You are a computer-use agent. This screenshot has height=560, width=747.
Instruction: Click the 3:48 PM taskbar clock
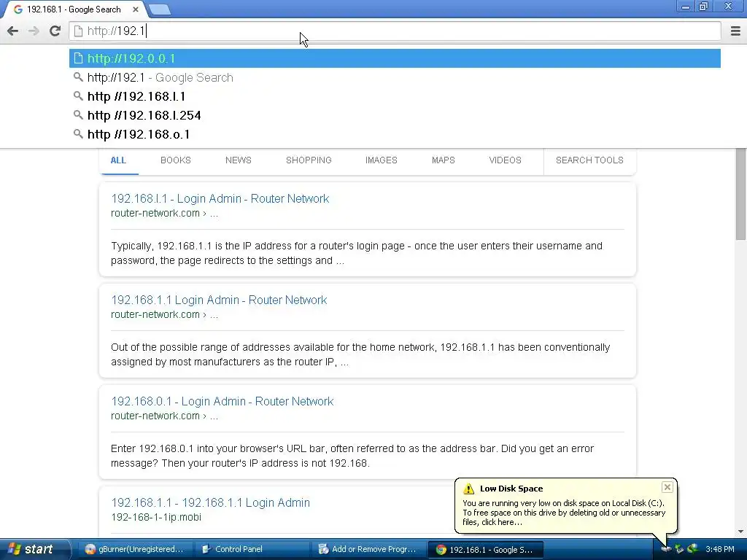point(720,549)
